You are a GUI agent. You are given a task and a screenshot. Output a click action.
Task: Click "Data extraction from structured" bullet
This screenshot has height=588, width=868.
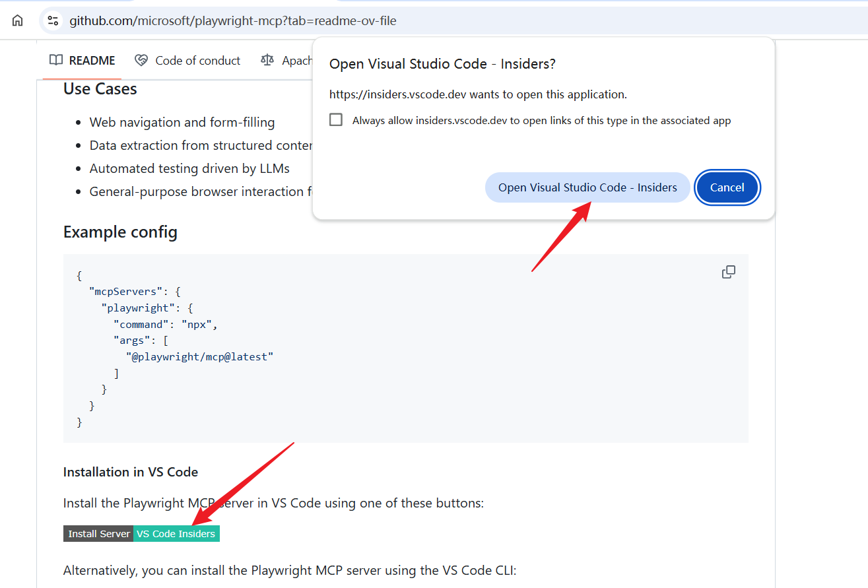[201, 145]
